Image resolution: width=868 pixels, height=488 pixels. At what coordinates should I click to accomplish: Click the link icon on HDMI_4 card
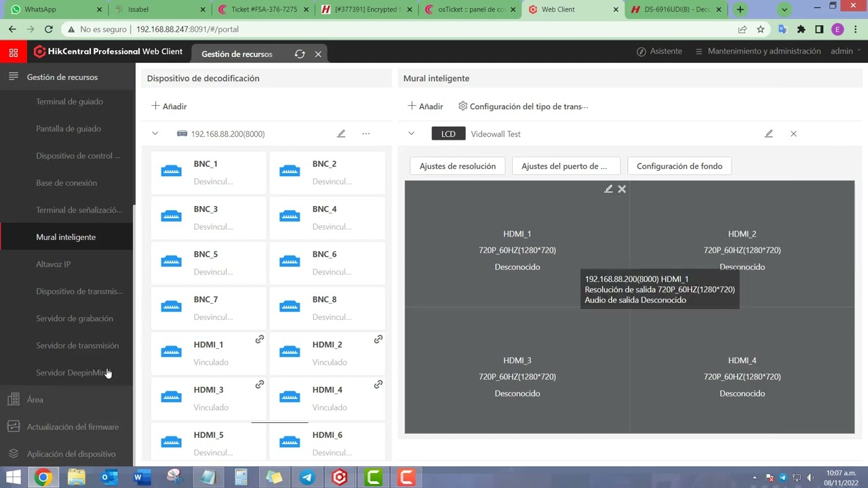[378, 384]
